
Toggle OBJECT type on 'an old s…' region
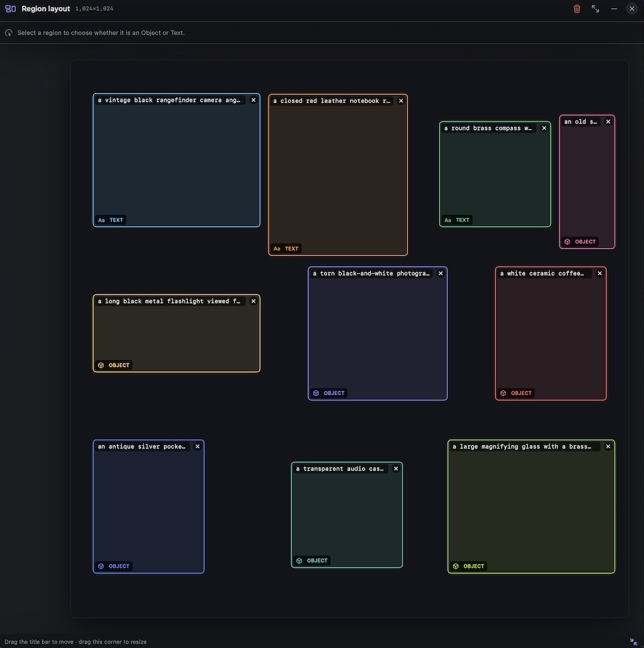(x=580, y=241)
